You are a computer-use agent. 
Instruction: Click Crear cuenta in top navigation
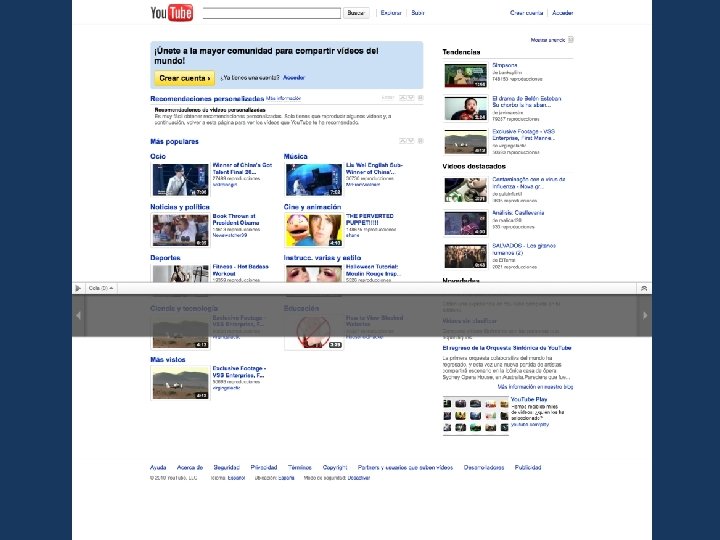coord(526,13)
